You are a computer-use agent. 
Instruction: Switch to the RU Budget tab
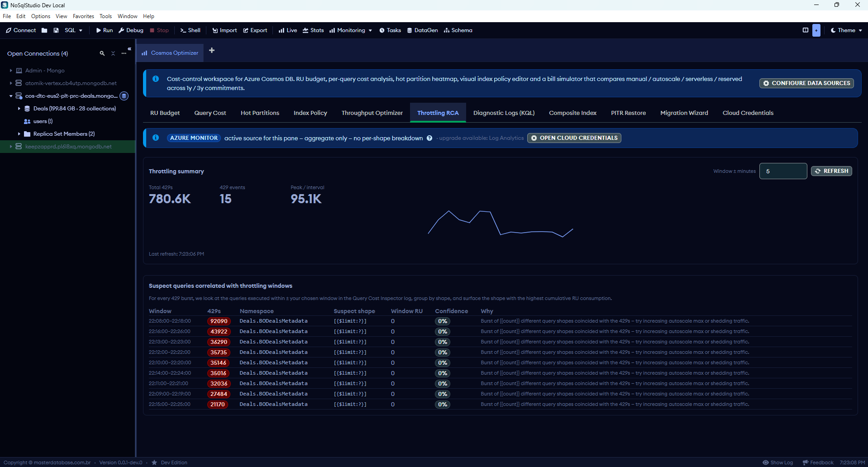pyautogui.click(x=165, y=113)
